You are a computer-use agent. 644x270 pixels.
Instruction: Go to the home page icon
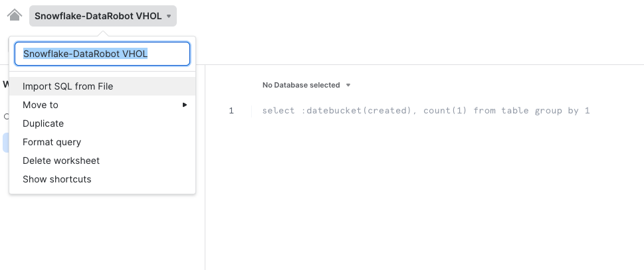15,15
